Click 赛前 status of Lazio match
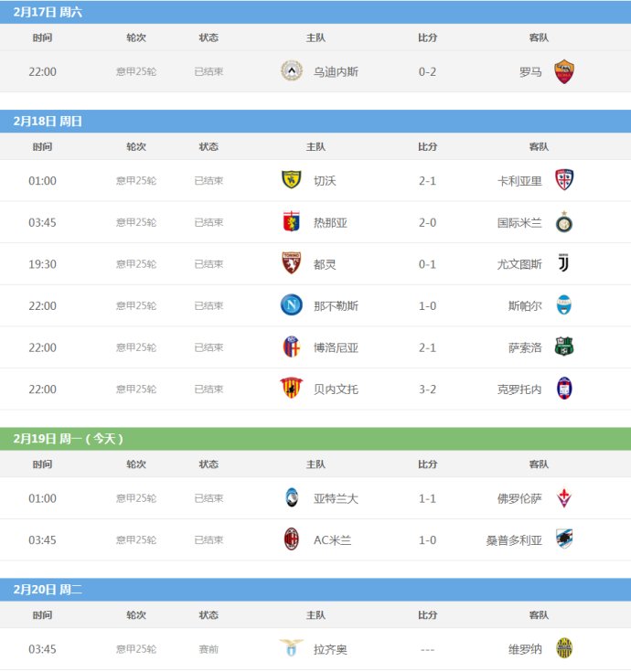The image size is (631, 672). pos(209,650)
